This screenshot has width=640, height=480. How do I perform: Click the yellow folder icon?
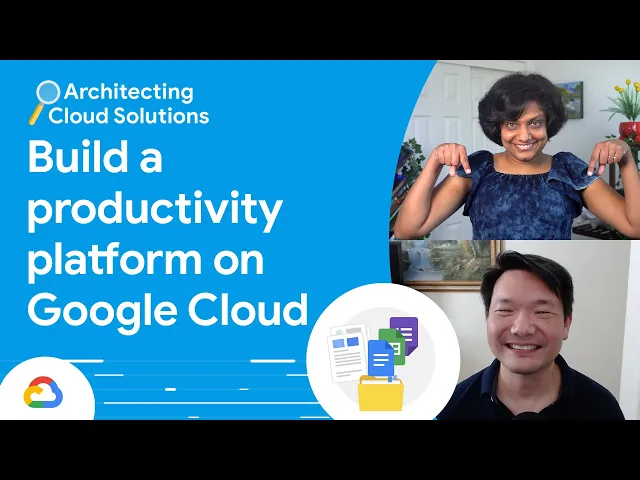(380, 393)
